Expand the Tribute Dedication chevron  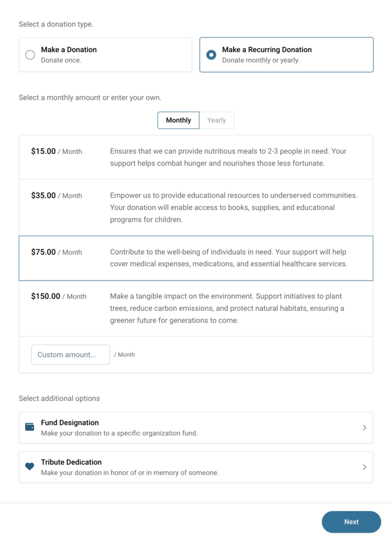pos(364,467)
